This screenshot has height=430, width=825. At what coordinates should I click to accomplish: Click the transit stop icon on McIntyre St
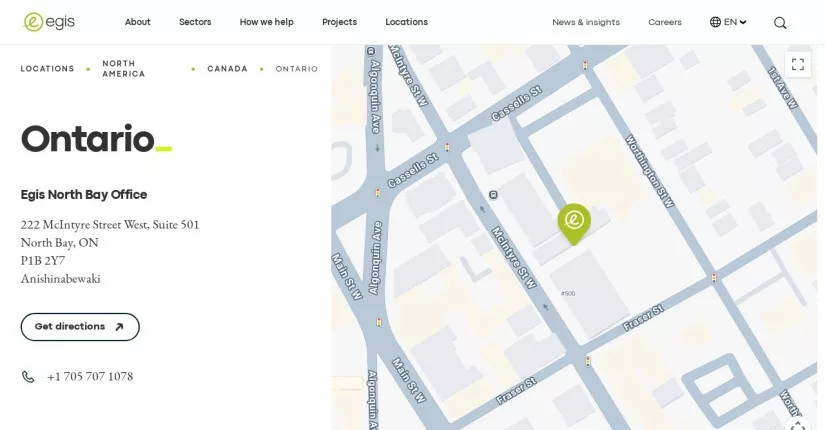coord(493,195)
